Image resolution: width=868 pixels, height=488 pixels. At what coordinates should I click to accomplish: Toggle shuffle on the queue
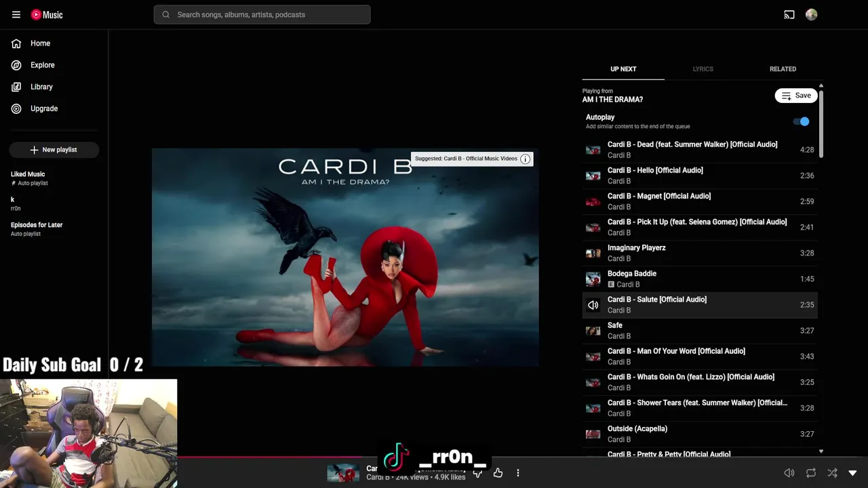(x=832, y=473)
